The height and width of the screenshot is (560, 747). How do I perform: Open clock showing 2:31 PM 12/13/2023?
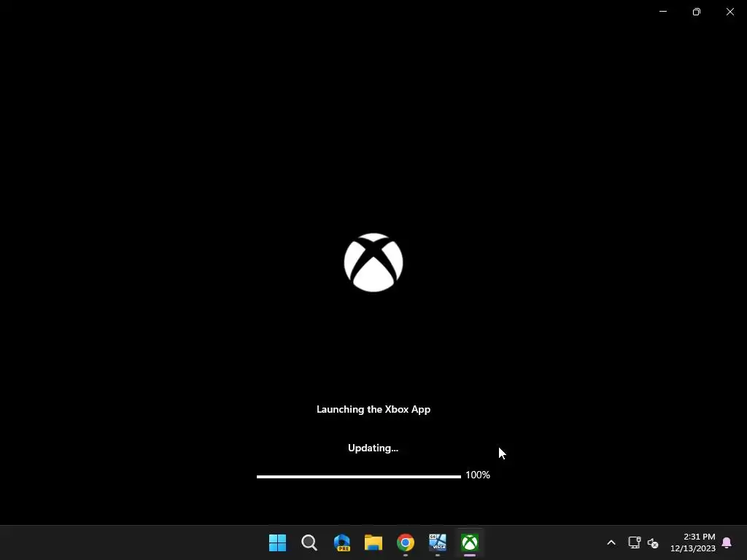click(693, 542)
